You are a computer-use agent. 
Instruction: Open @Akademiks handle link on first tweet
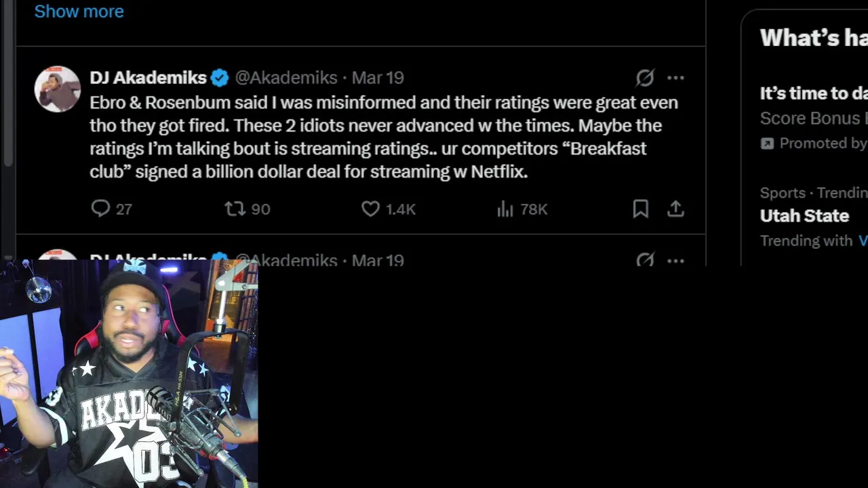[285, 78]
